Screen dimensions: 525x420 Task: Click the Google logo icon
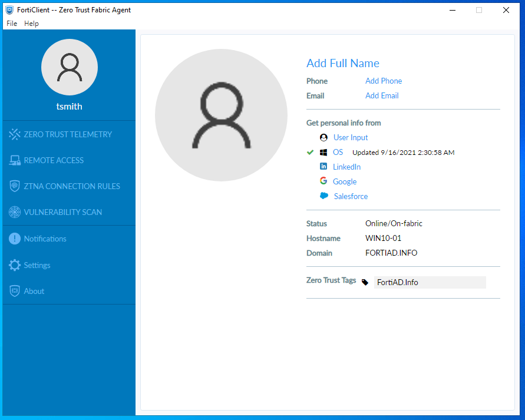[x=323, y=181]
